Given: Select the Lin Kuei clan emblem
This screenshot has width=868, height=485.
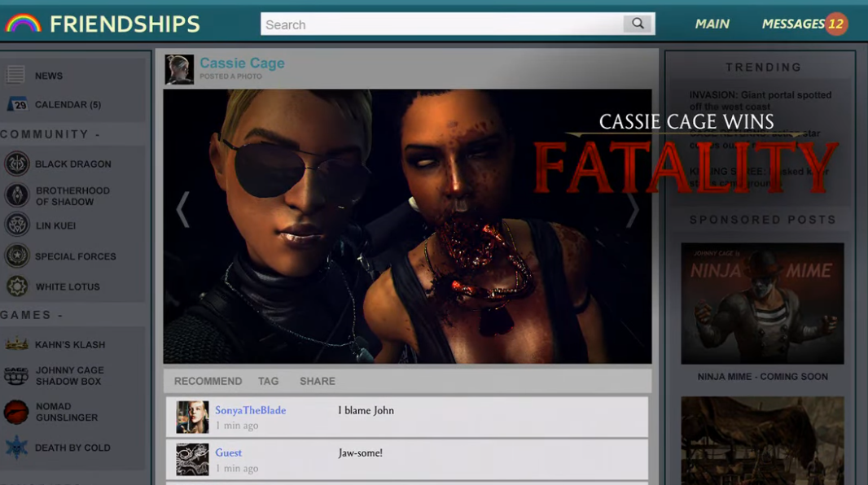Looking at the screenshot, I should (x=16, y=225).
